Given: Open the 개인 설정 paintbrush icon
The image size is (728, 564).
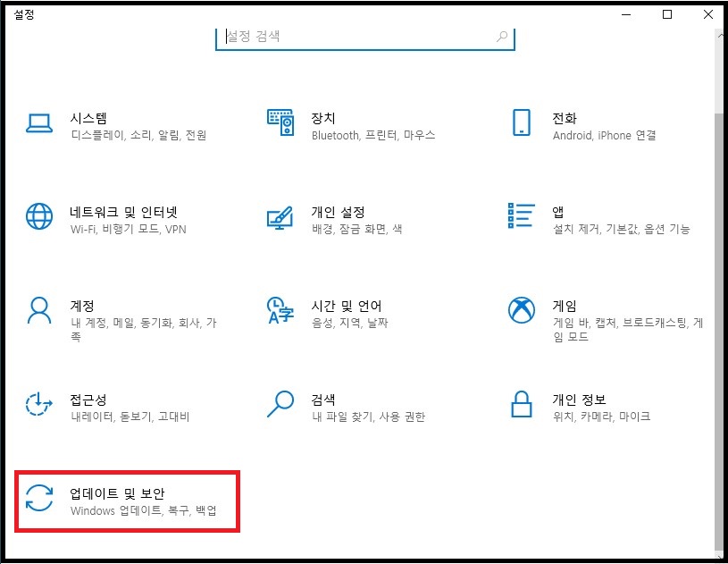Looking at the screenshot, I should (280, 218).
